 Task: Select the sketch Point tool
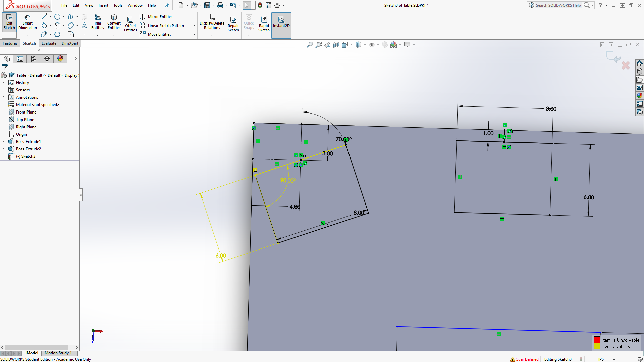(84, 34)
